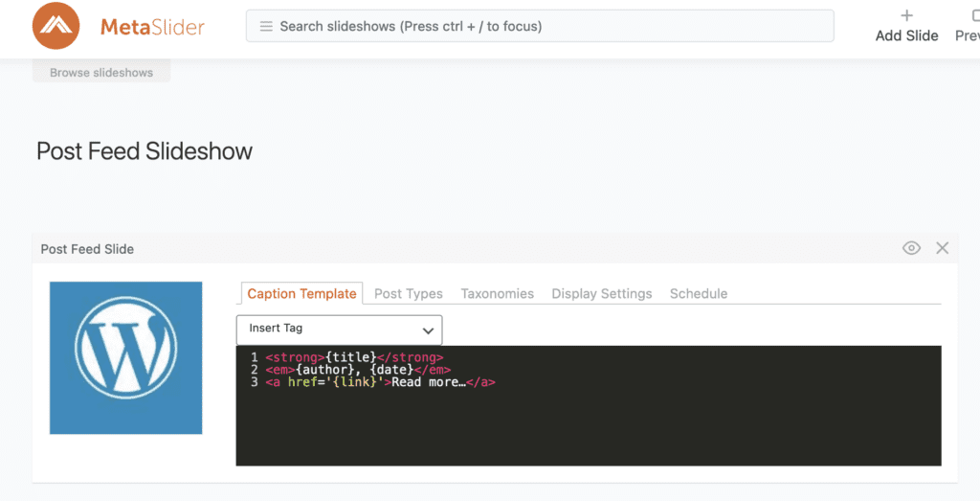Image resolution: width=980 pixels, height=501 pixels.
Task: Click the hamburger icon in the search bar
Action: click(266, 27)
